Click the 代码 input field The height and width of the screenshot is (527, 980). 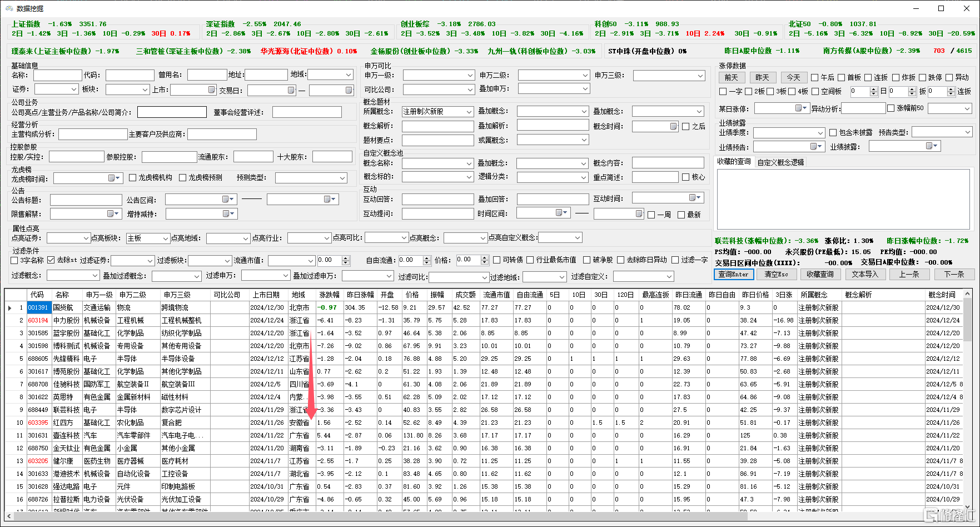(130, 75)
